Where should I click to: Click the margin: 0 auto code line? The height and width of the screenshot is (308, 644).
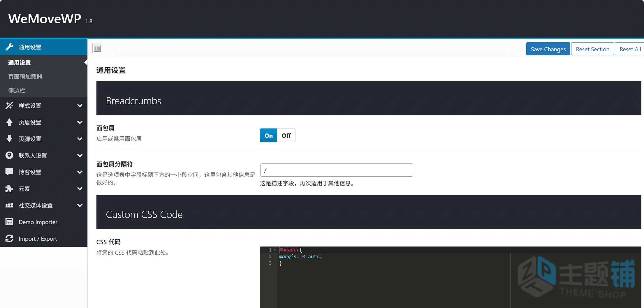coord(300,256)
